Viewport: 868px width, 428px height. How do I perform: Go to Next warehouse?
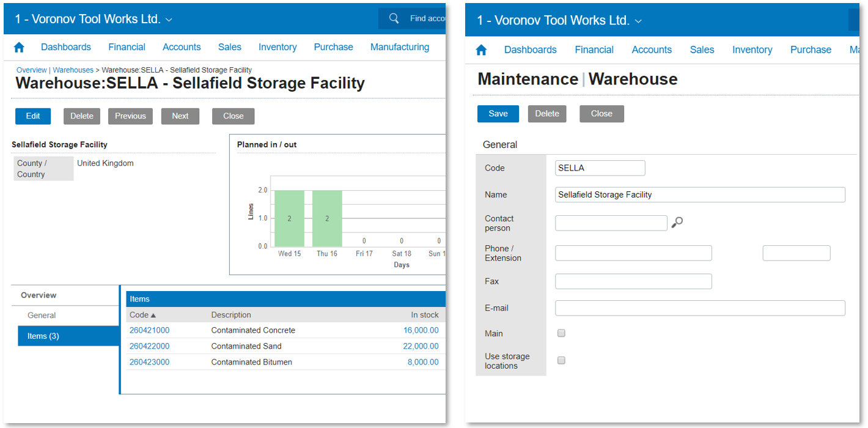tap(180, 116)
